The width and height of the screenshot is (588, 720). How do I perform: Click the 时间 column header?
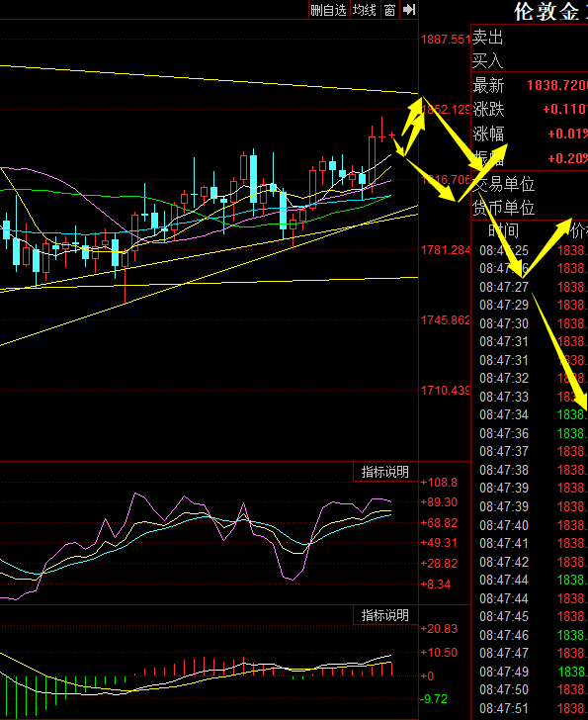point(503,230)
